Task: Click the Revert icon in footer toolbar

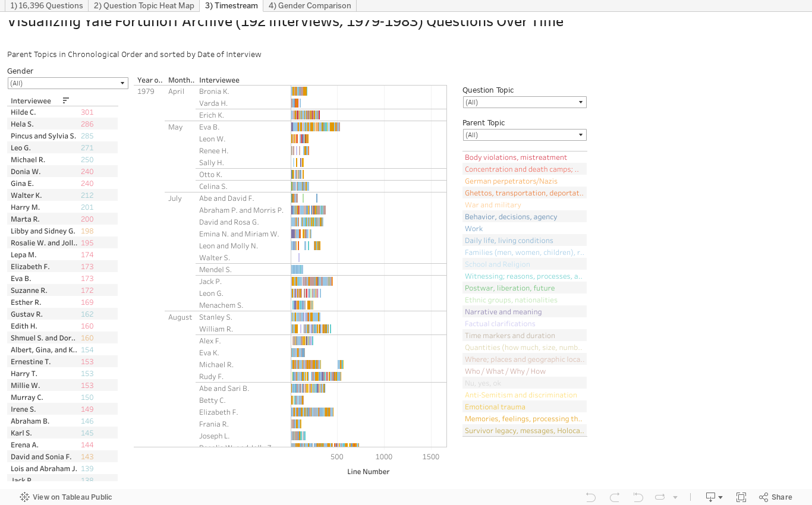Action: (638, 497)
